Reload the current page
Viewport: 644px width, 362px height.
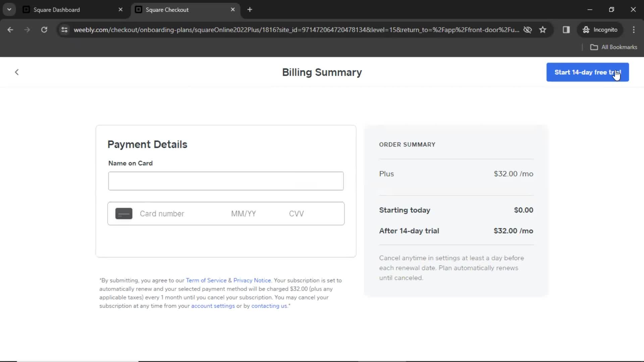(x=44, y=30)
